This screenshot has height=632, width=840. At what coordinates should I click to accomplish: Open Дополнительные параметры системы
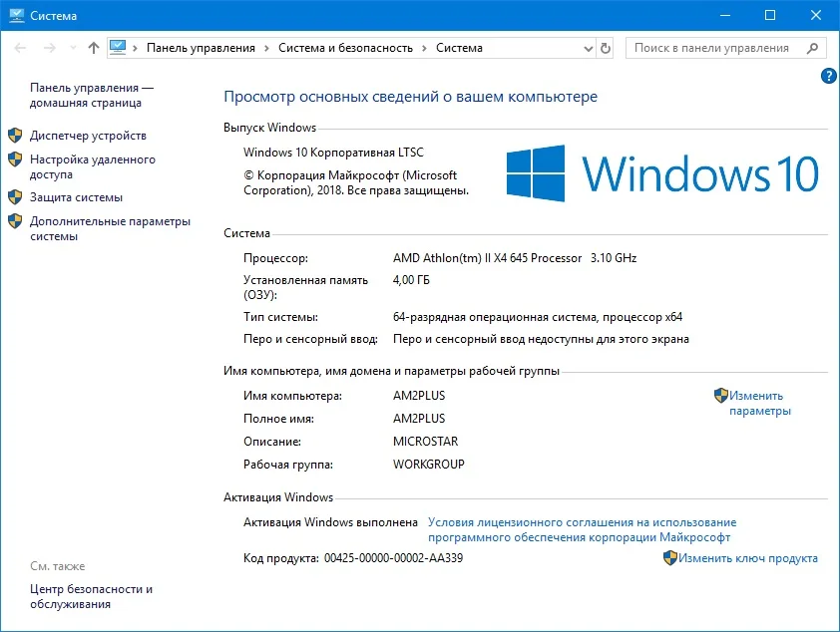(110, 228)
